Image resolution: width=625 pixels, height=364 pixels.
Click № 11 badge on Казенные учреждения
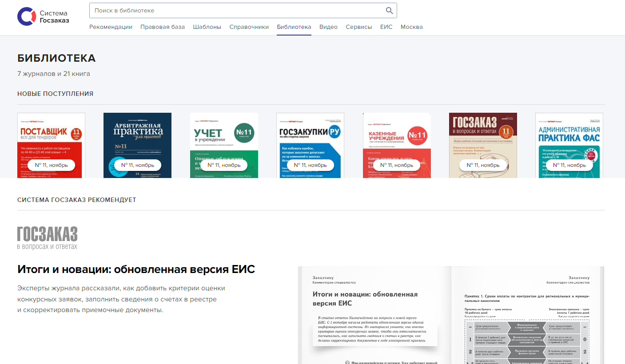(x=397, y=165)
